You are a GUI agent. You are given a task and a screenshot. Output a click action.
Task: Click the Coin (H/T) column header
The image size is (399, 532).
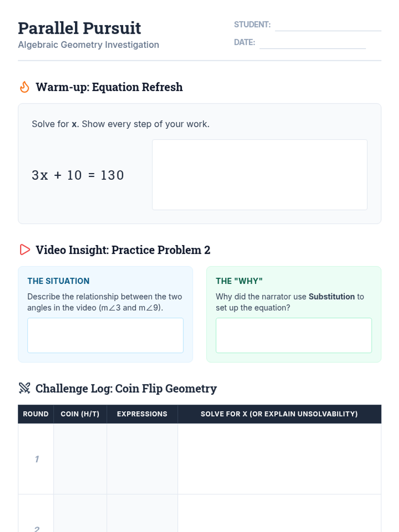click(80, 414)
